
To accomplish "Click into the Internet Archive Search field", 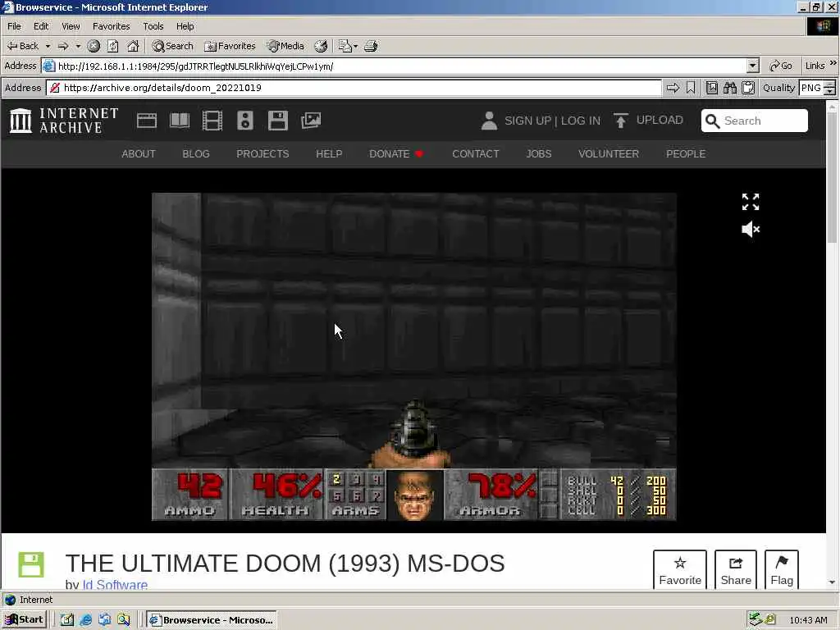I will (x=755, y=121).
